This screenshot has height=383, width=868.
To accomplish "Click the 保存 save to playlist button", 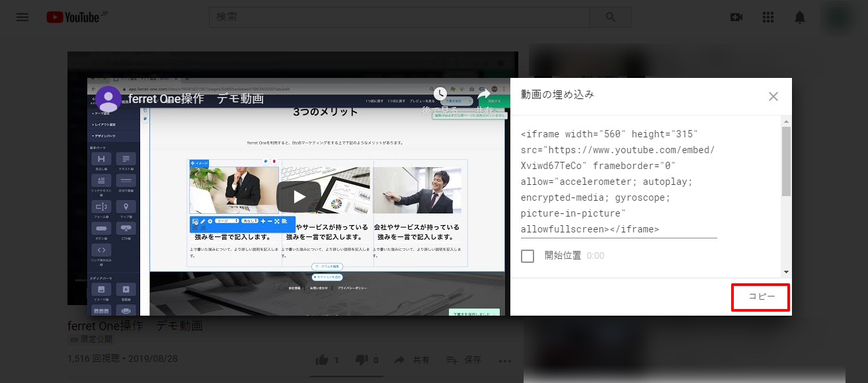I will pos(463,360).
